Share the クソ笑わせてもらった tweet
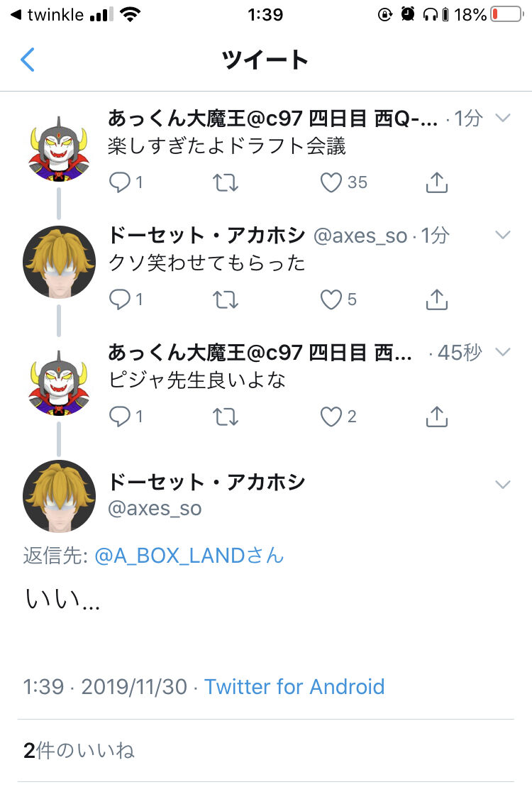This screenshot has width=532, height=787. pos(437,299)
